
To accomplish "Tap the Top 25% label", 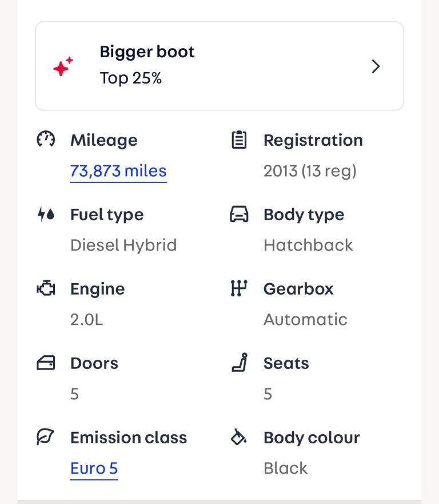I will pos(131,78).
